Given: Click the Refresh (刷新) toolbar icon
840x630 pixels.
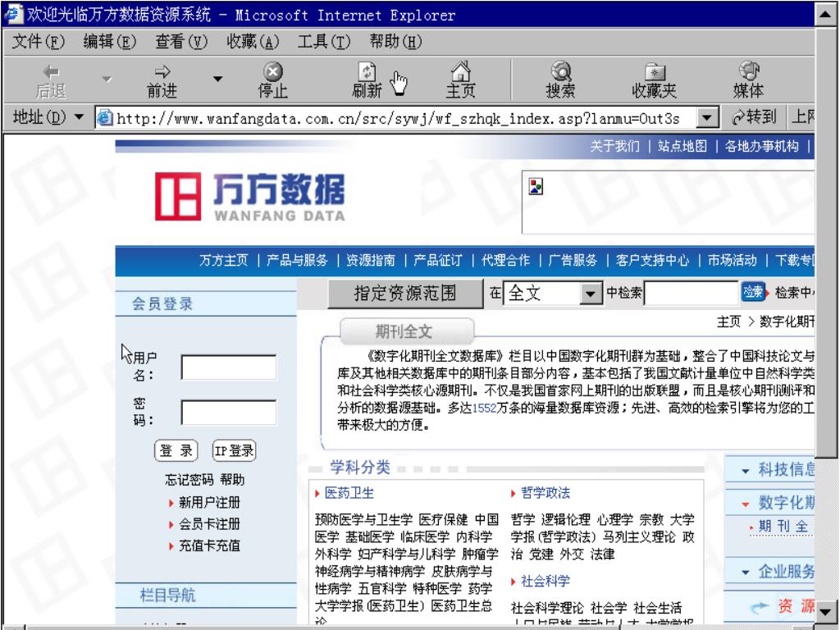Looking at the screenshot, I should tap(367, 71).
